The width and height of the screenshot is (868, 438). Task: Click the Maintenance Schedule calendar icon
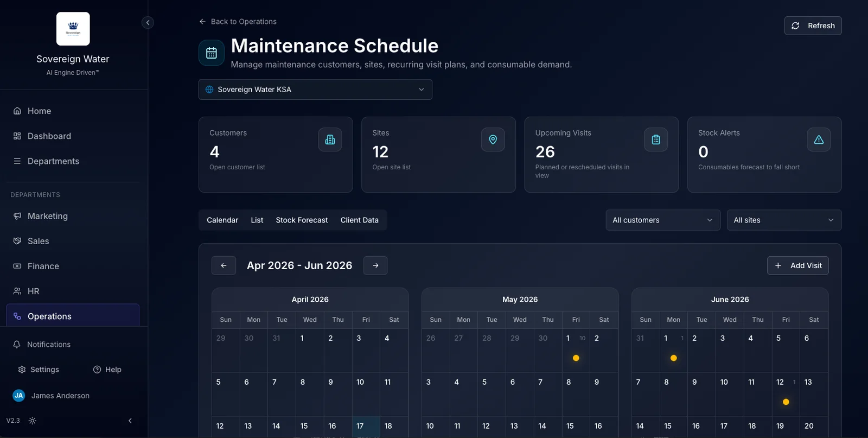(x=212, y=53)
